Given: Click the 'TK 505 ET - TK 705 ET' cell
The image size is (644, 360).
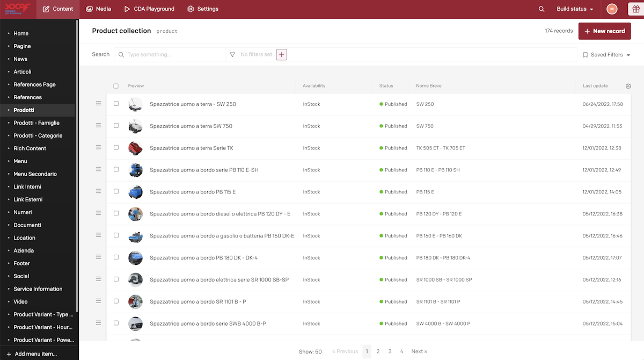Looking at the screenshot, I should 441,148.
